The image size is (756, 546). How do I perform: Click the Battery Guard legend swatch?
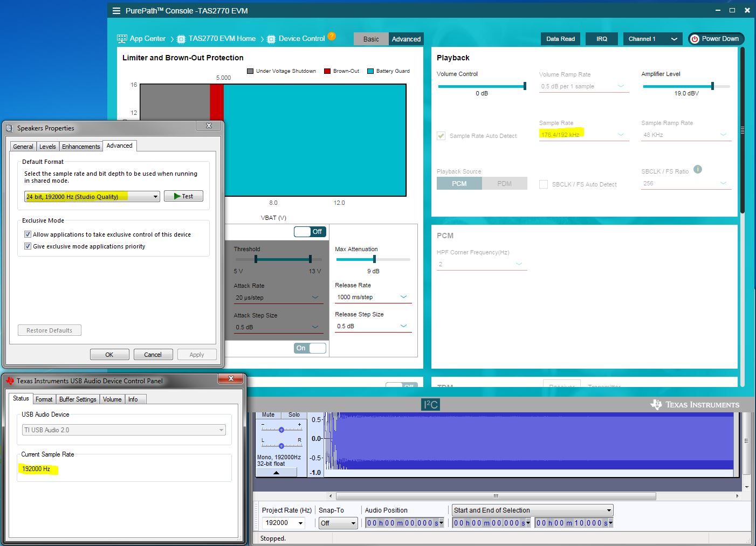(x=370, y=71)
